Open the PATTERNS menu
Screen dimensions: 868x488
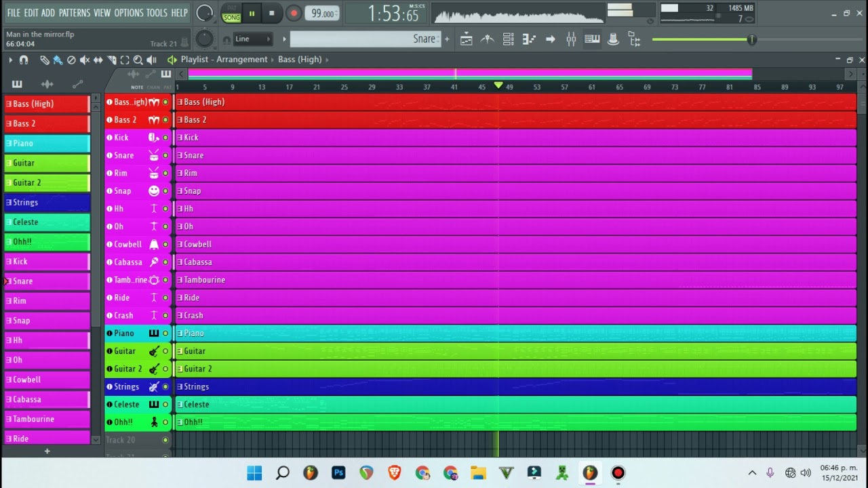click(74, 13)
